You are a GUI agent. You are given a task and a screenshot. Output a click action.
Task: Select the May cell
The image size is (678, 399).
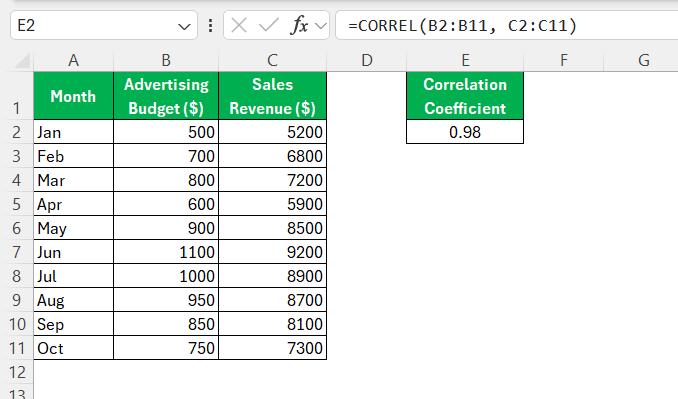(74, 228)
